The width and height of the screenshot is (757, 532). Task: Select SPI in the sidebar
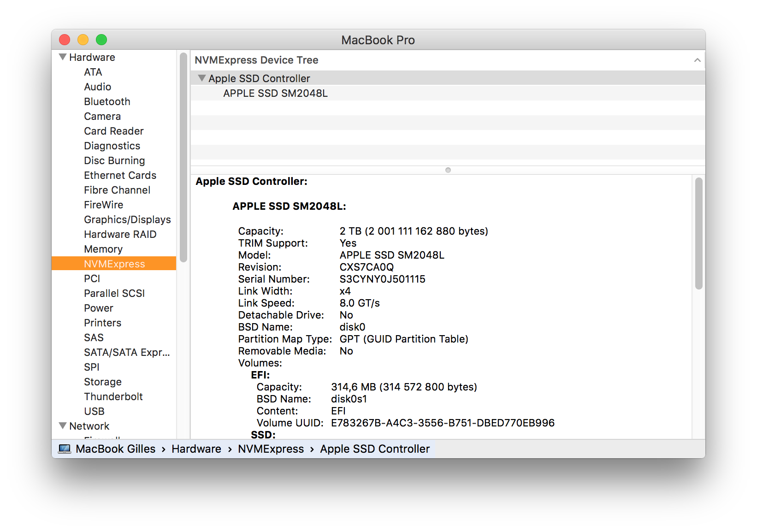91,367
